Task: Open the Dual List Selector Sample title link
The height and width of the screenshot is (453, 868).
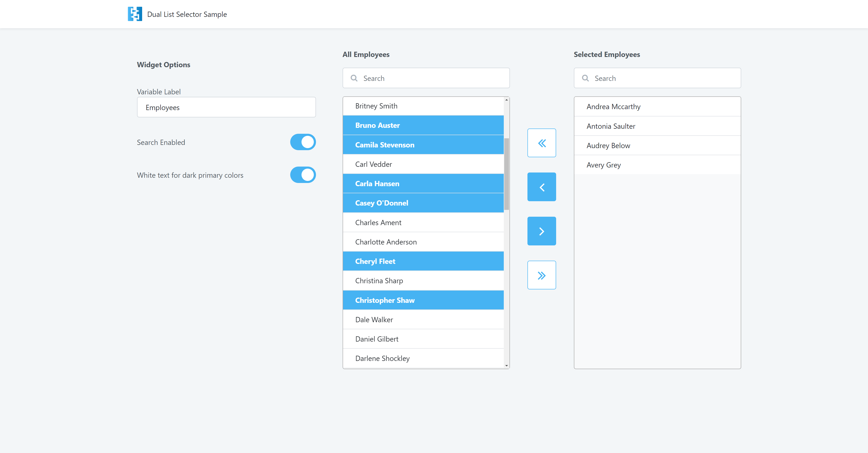Action: (x=187, y=14)
